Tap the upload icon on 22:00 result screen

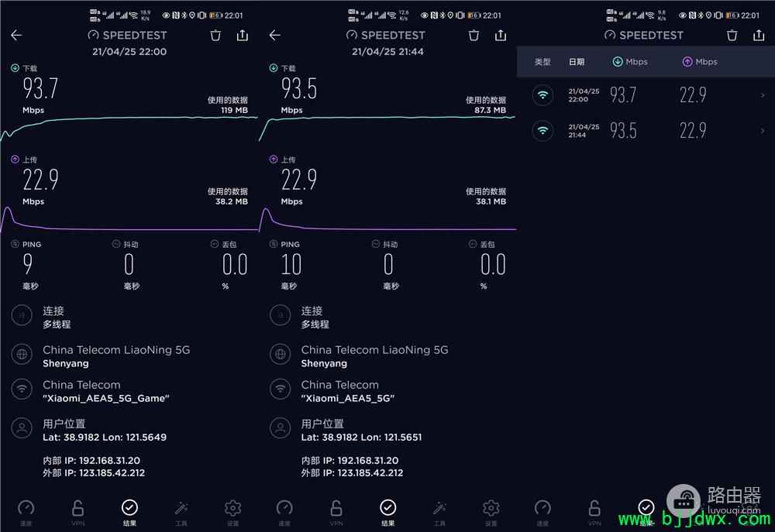point(15,159)
